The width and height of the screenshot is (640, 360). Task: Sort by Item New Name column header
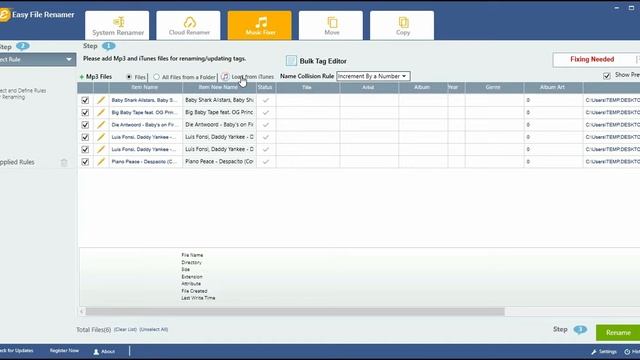(219, 87)
